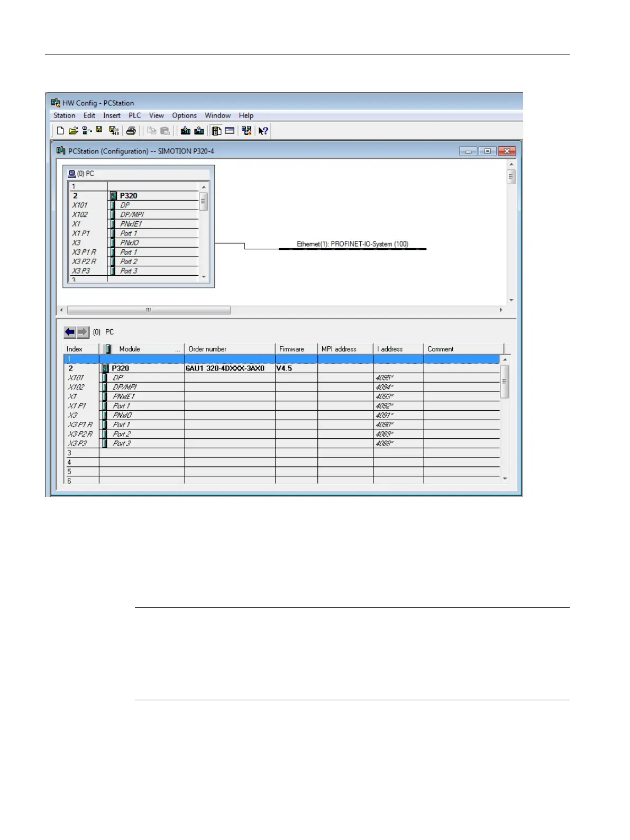The width and height of the screenshot is (630, 840).
Task: Click the PCStation configuration window title icon
Action: (61, 151)
